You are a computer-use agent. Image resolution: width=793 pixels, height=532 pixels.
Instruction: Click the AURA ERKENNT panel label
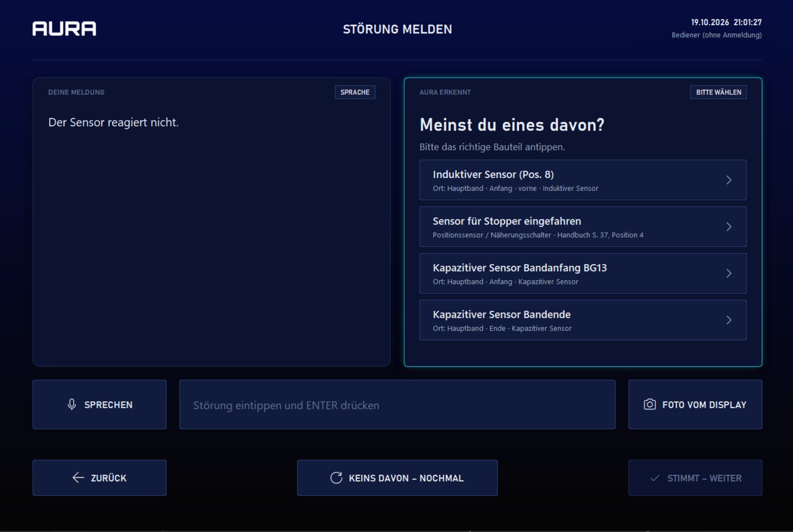coord(445,92)
